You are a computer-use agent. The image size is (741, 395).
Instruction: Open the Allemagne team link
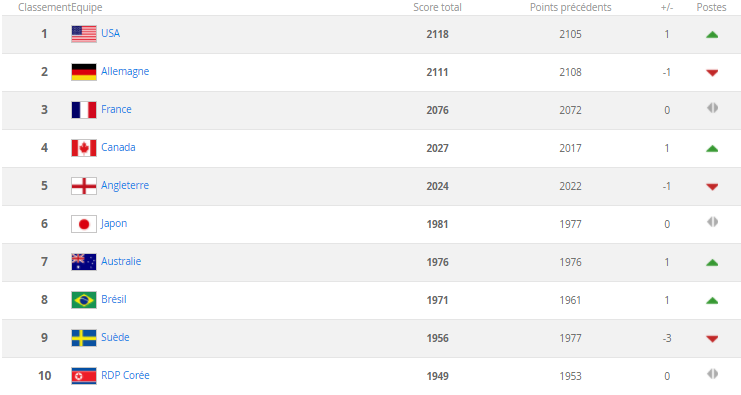(125, 71)
